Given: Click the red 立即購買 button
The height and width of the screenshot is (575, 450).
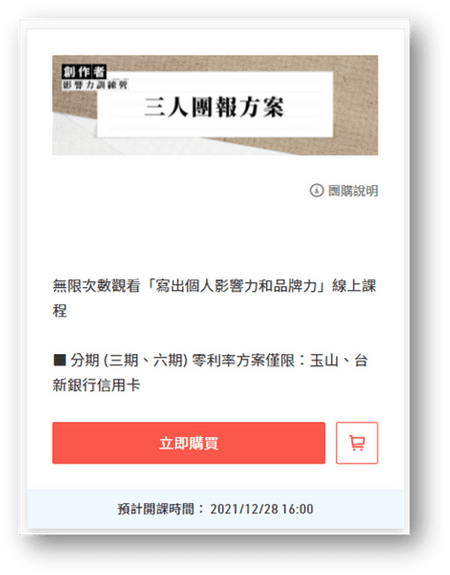Looking at the screenshot, I should (189, 443).
